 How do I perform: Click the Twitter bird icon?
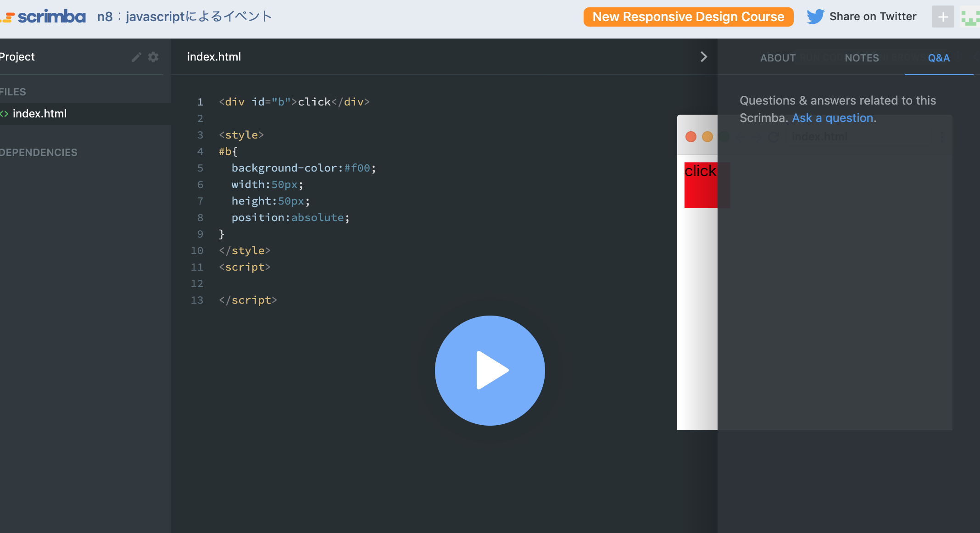click(x=815, y=17)
